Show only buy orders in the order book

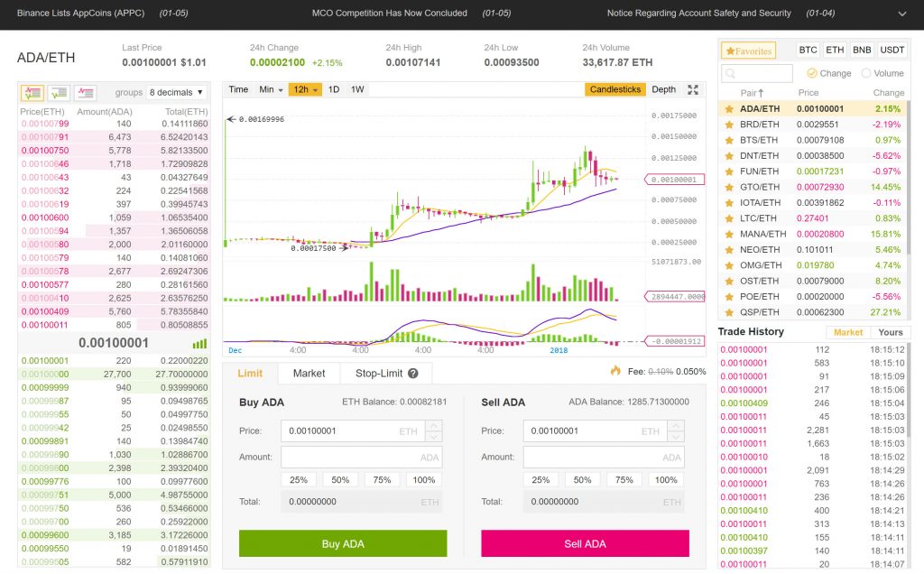[59, 93]
